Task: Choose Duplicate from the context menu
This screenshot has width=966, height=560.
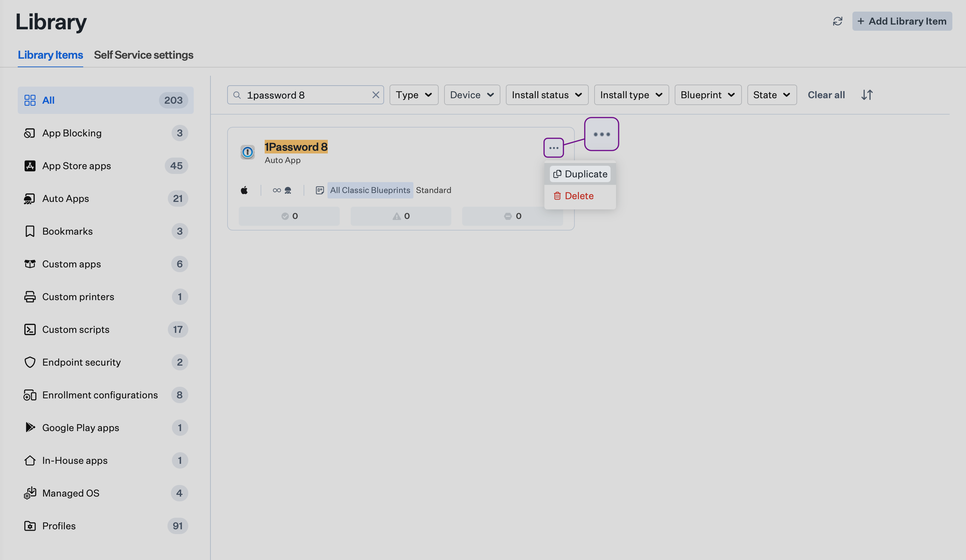Action: [580, 174]
